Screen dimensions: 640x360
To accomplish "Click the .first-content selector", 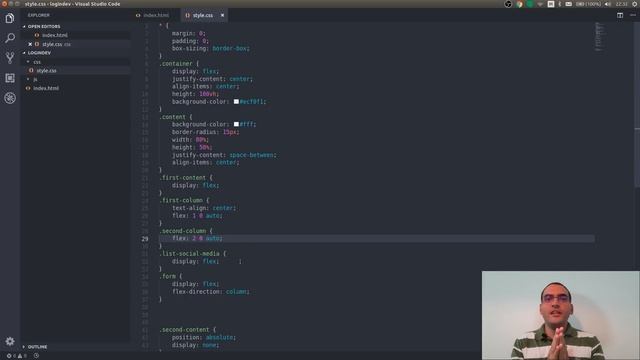I will coord(183,178).
